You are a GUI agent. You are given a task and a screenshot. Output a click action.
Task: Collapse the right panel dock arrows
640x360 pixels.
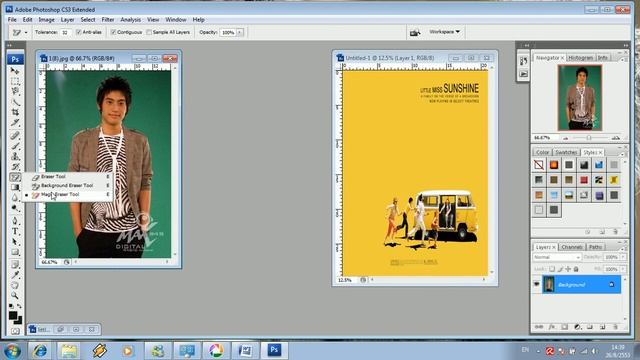point(626,45)
